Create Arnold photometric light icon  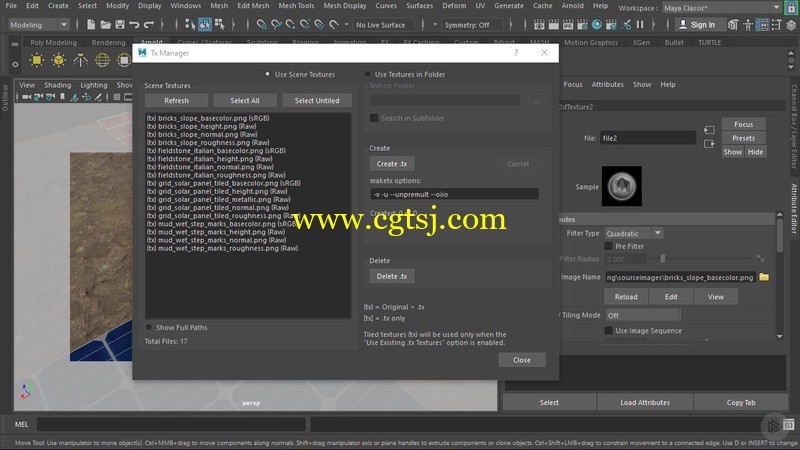click(81, 60)
